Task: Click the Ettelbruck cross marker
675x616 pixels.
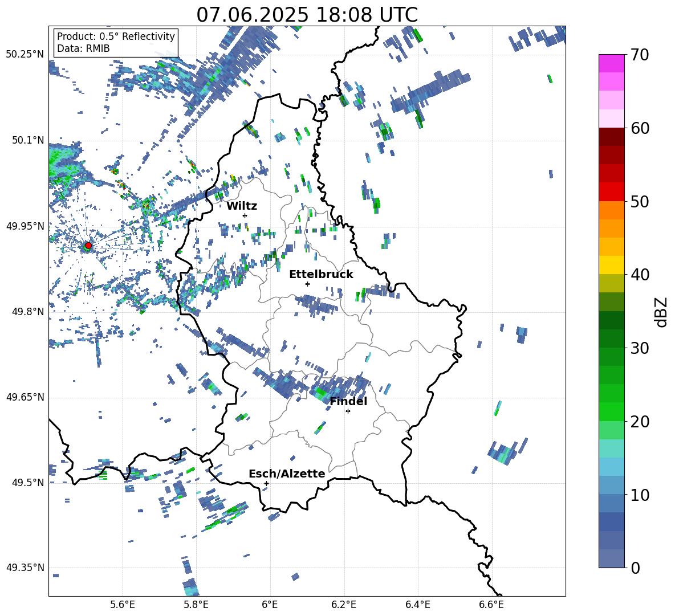Action: tap(307, 284)
